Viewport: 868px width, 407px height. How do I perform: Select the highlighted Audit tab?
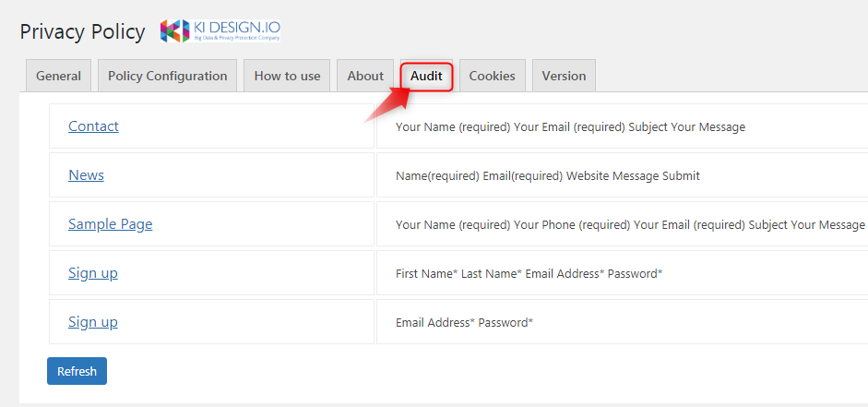click(x=426, y=76)
